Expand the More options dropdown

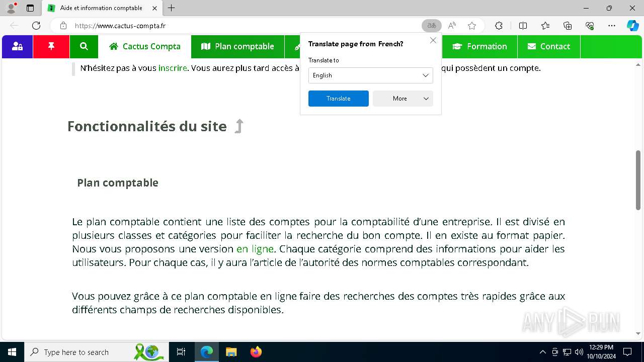click(403, 99)
